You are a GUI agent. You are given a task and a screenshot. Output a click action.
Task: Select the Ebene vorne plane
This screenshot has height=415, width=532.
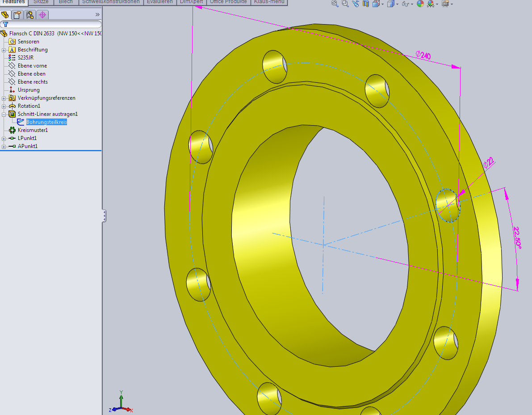coord(32,66)
